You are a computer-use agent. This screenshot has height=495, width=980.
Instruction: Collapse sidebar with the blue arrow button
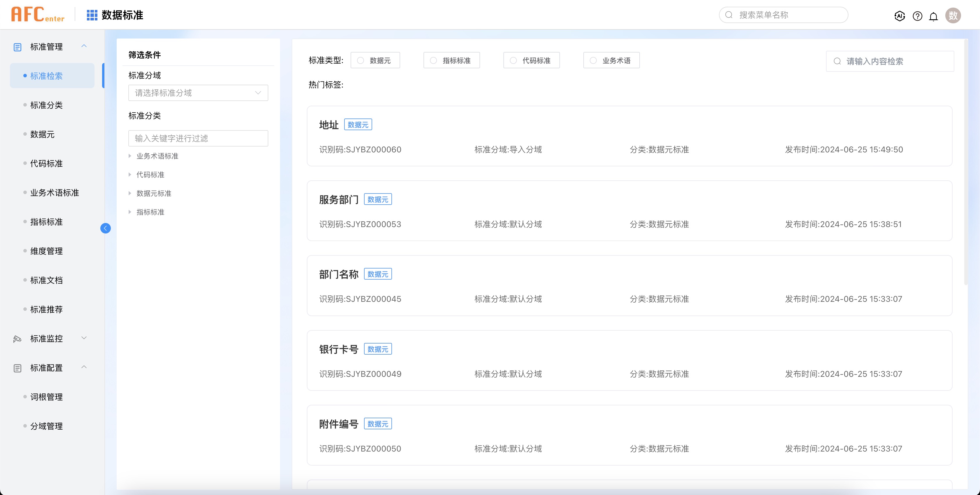click(105, 228)
